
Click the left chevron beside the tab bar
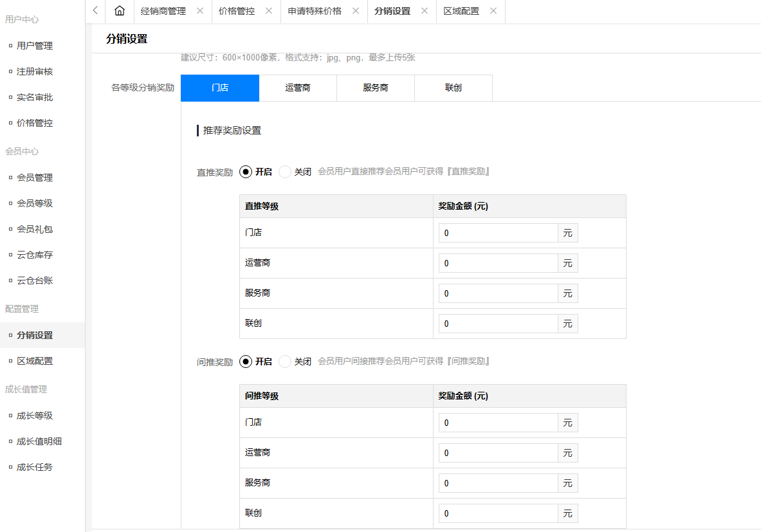pos(95,11)
